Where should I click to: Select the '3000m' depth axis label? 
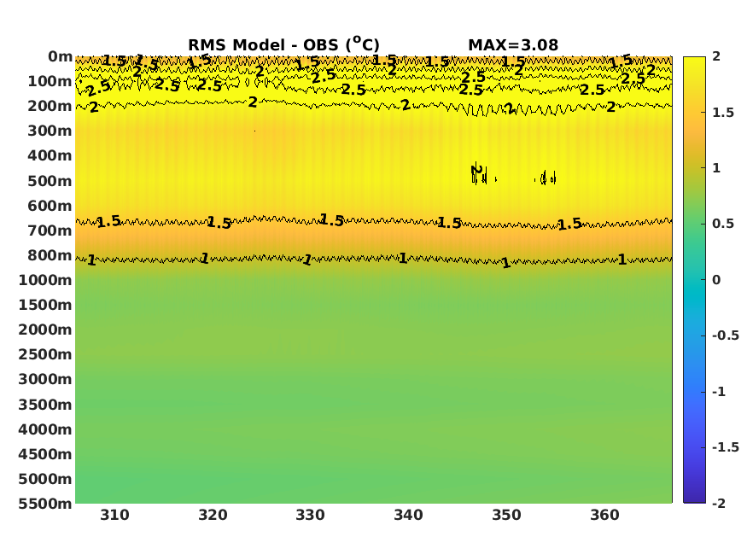coord(45,379)
